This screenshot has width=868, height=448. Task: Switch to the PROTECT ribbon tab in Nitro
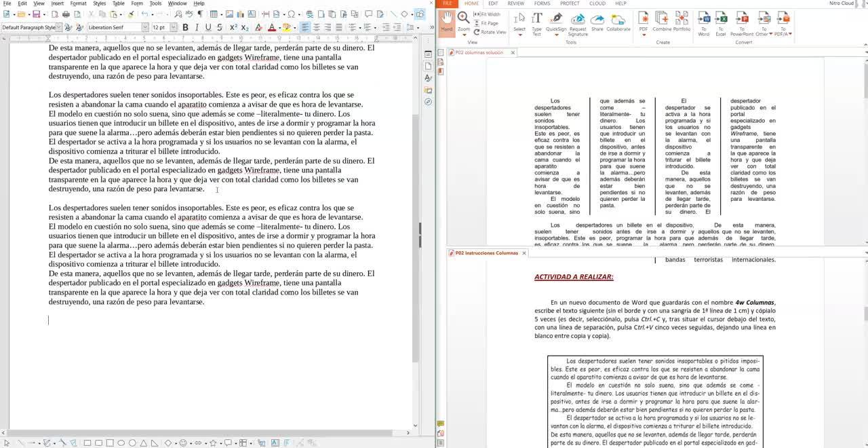pyautogui.click(x=570, y=3)
